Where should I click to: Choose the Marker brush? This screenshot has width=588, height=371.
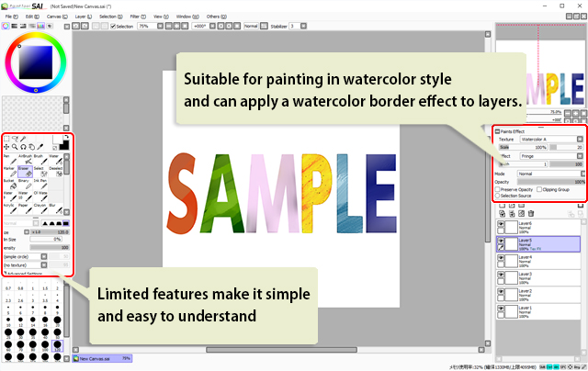tap(9, 172)
